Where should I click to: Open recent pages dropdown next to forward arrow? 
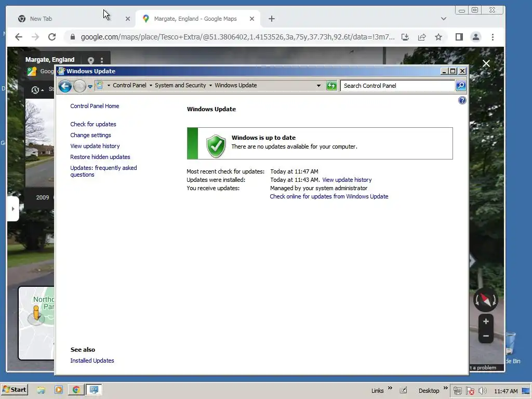(90, 87)
